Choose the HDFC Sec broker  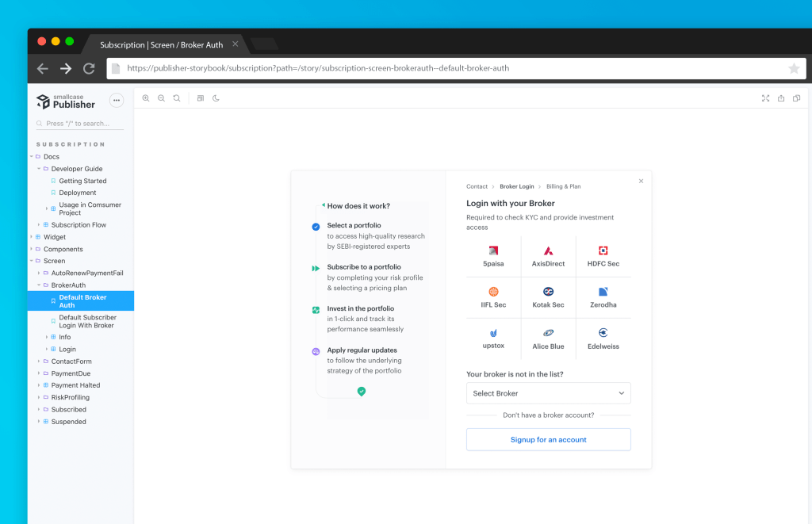point(603,257)
